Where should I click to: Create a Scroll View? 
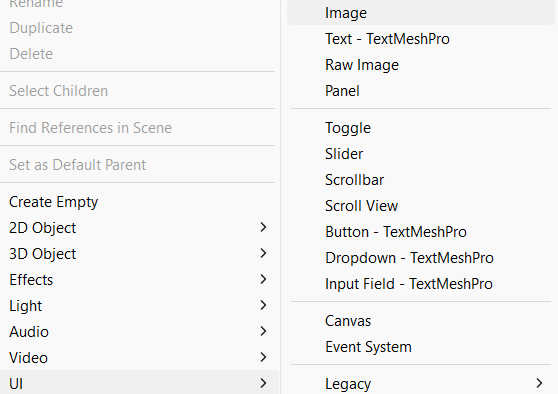421,206
